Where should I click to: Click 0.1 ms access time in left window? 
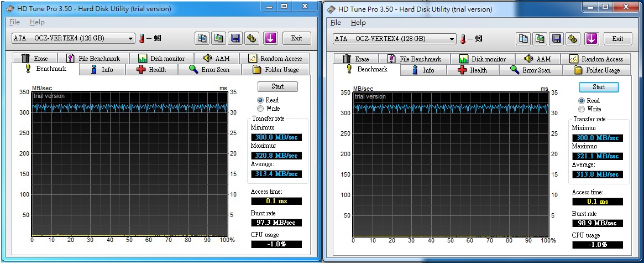276,201
